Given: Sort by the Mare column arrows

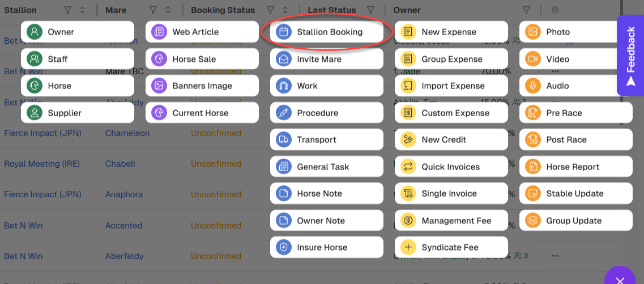Looking at the screenshot, I should click(x=168, y=10).
